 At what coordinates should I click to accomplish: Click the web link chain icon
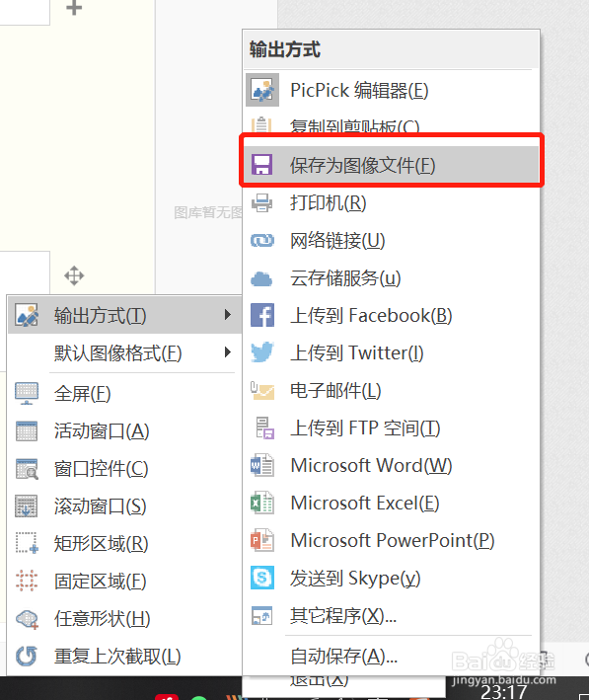pyautogui.click(x=261, y=241)
